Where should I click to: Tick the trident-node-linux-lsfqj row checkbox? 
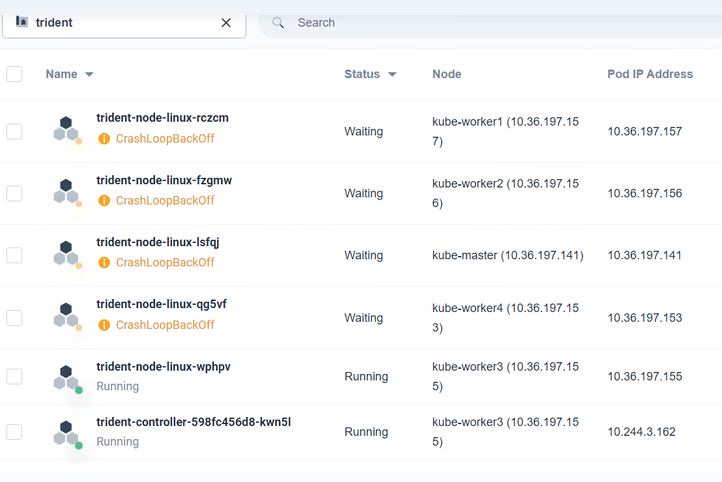tap(14, 255)
